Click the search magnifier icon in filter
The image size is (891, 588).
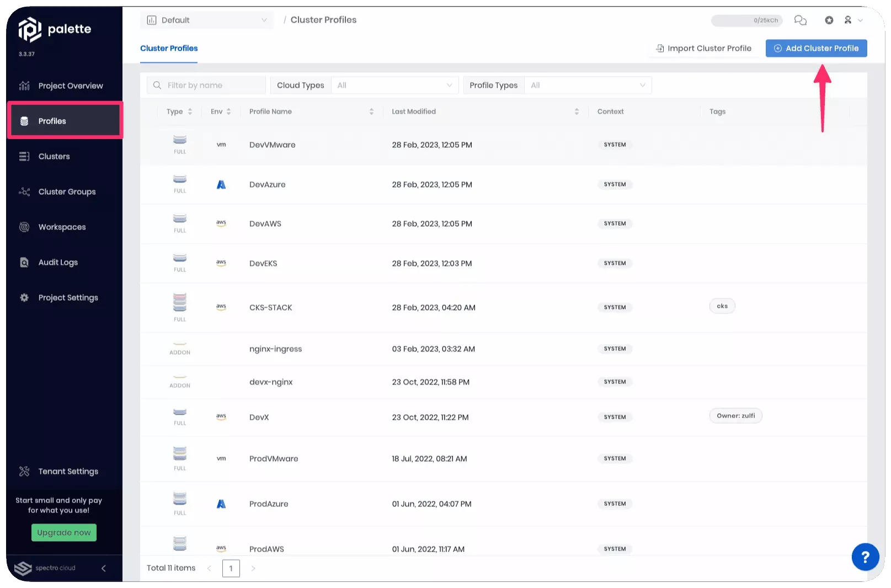point(157,85)
